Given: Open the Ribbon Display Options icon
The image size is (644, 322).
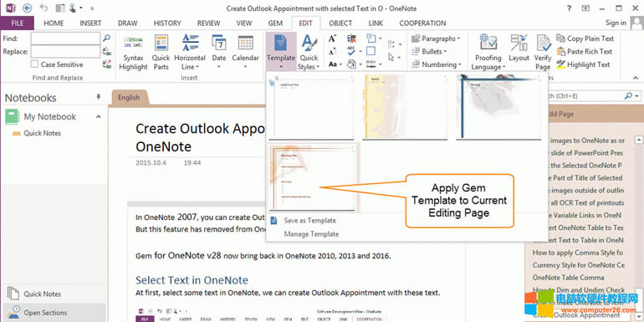Looking at the screenshot, I should click(x=585, y=8).
